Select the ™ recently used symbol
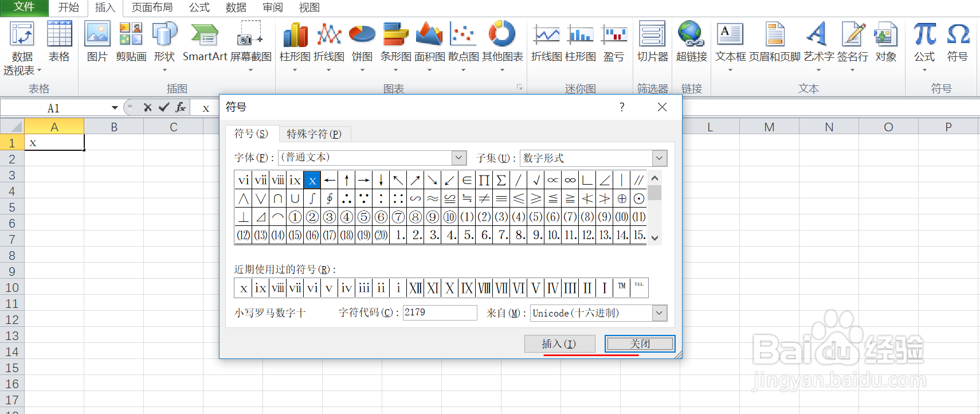Screen dimensions: 980x414 coord(622,288)
